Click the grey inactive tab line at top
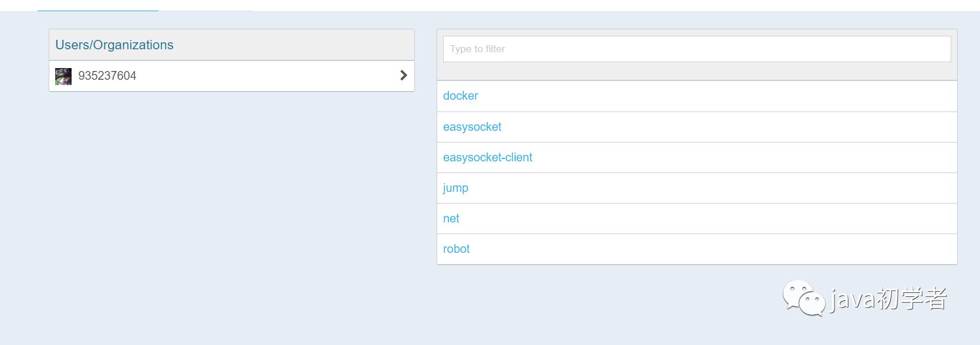This screenshot has width=980, height=345. (205, 11)
